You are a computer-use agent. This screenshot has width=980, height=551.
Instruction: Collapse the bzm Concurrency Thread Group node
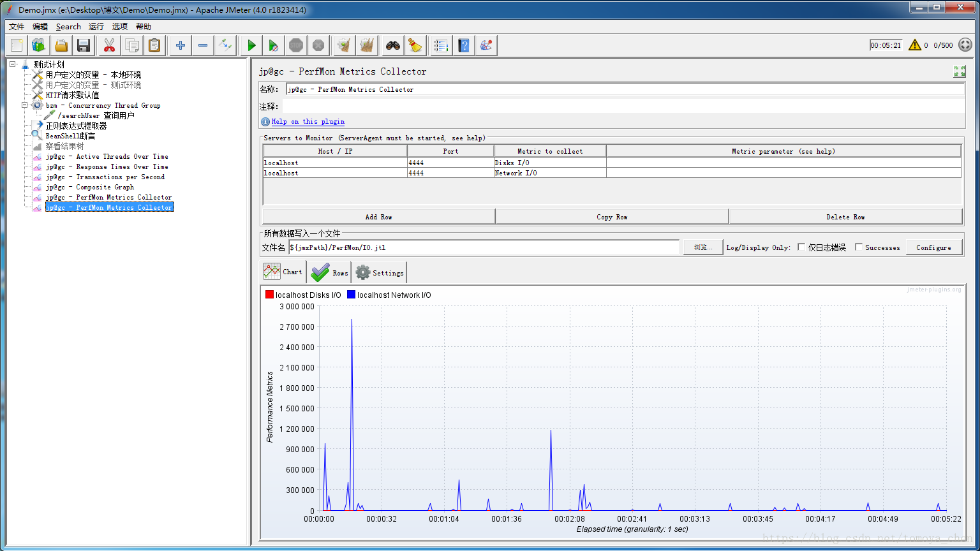25,105
